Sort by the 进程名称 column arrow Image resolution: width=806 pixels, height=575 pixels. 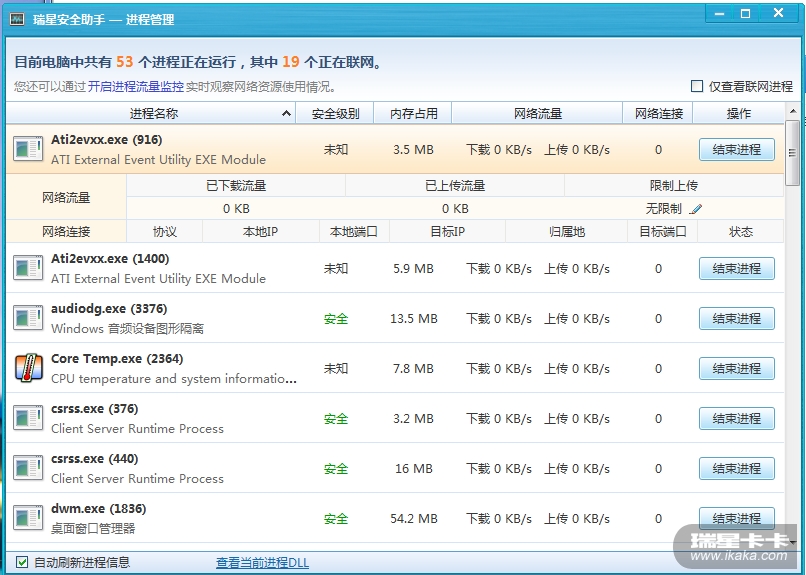tap(286, 114)
